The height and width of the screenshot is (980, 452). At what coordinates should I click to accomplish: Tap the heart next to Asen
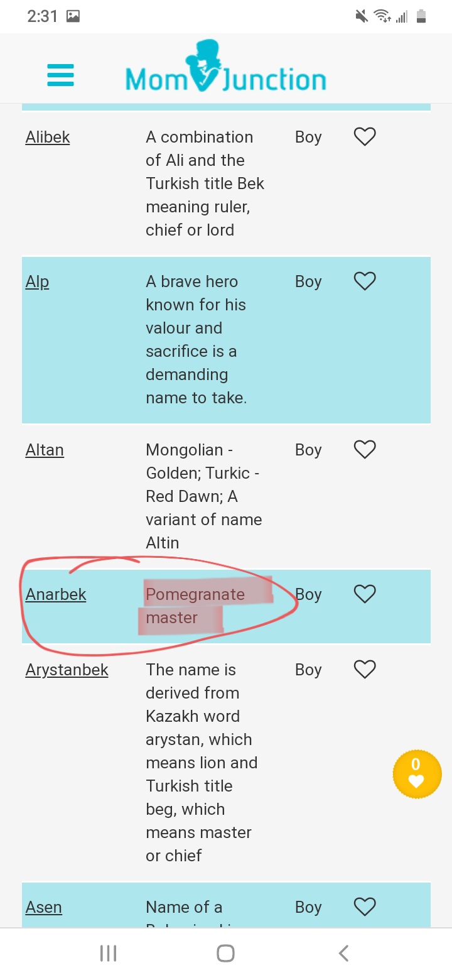pyautogui.click(x=365, y=906)
